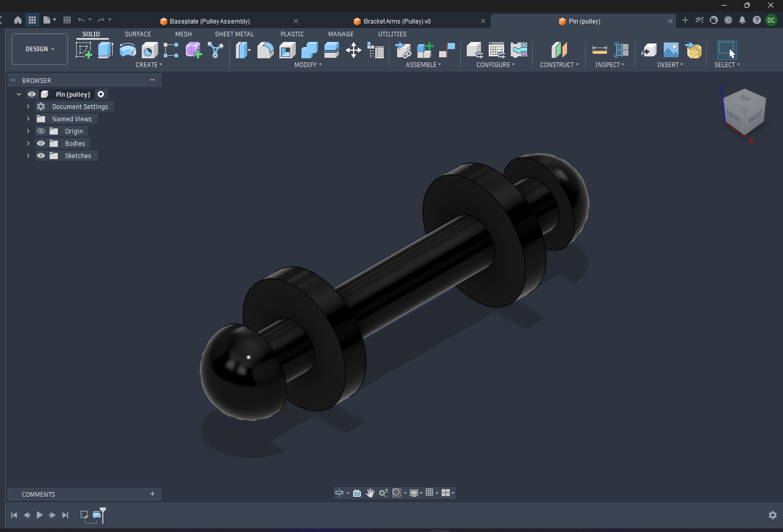Switch to the SHEET METAL tab
The image size is (783, 532).
(x=234, y=34)
